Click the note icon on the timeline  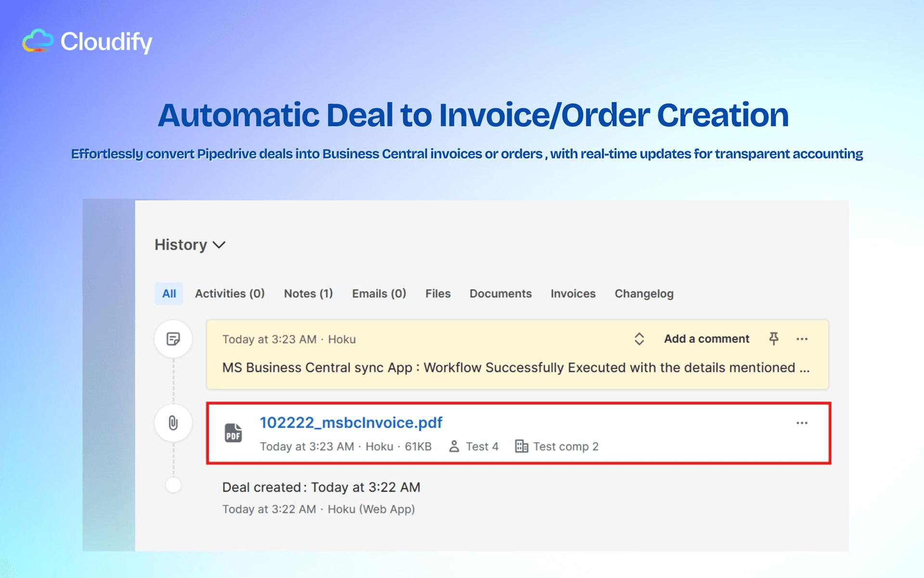click(173, 339)
